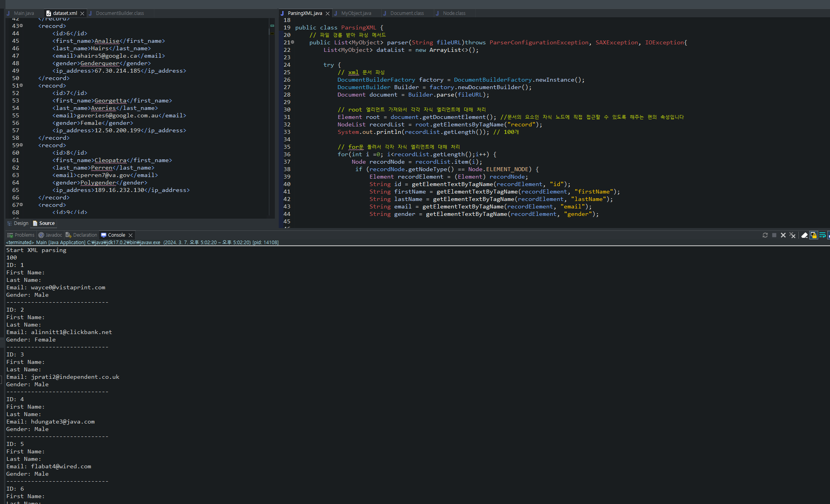
Task: Collapse the record element at line 43
Action: 21,26
